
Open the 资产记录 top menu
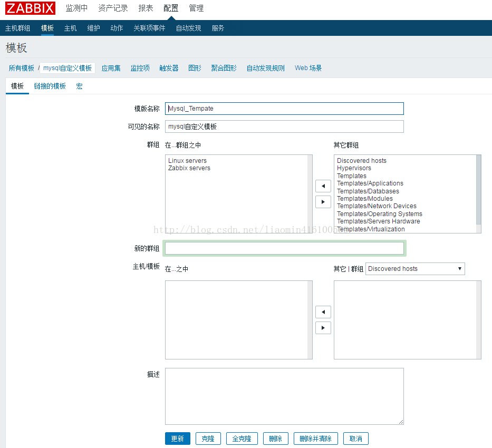(113, 8)
